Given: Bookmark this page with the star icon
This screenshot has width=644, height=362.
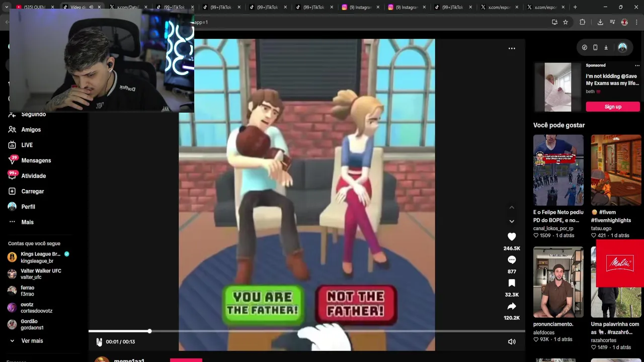Looking at the screenshot, I should [566, 22].
